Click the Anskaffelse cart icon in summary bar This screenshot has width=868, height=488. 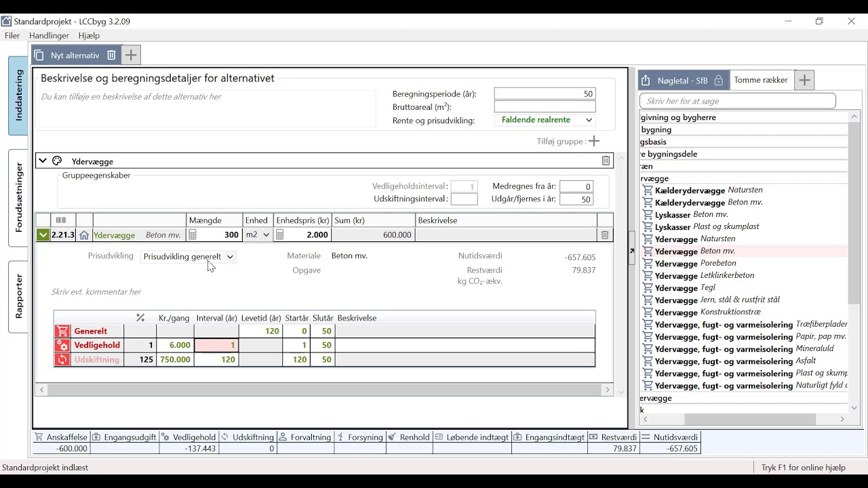tap(39, 437)
